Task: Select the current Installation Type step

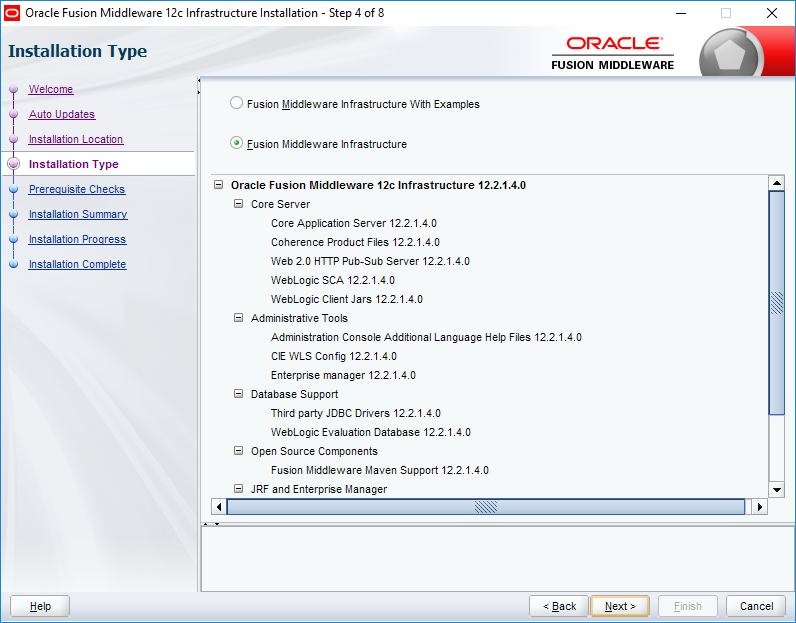Action: coord(74,164)
